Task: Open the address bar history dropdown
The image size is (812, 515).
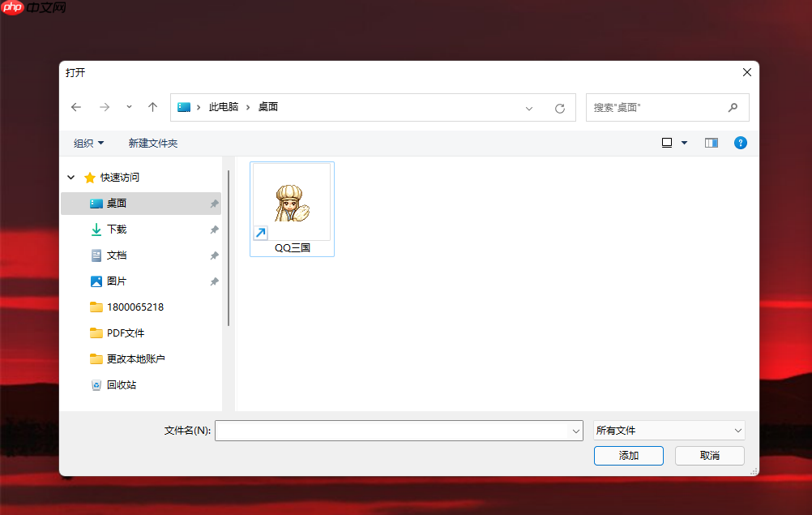Action: click(x=529, y=107)
